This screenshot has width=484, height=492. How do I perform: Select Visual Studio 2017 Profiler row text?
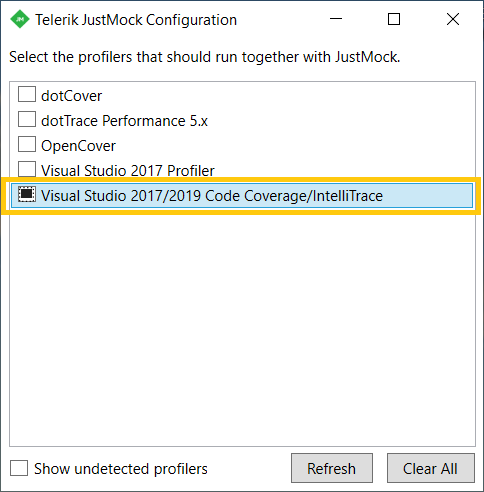(x=128, y=171)
